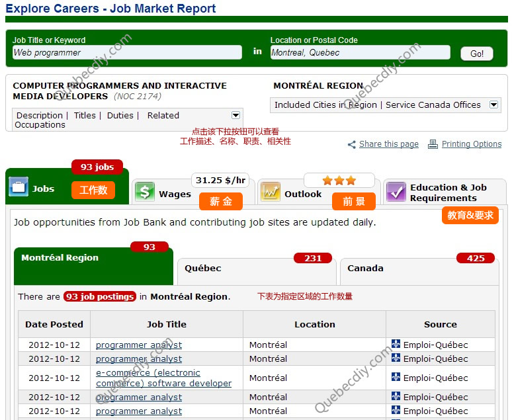Click the three-star Outlook rating
Image resolution: width=512 pixels, height=420 pixels.
point(339,180)
